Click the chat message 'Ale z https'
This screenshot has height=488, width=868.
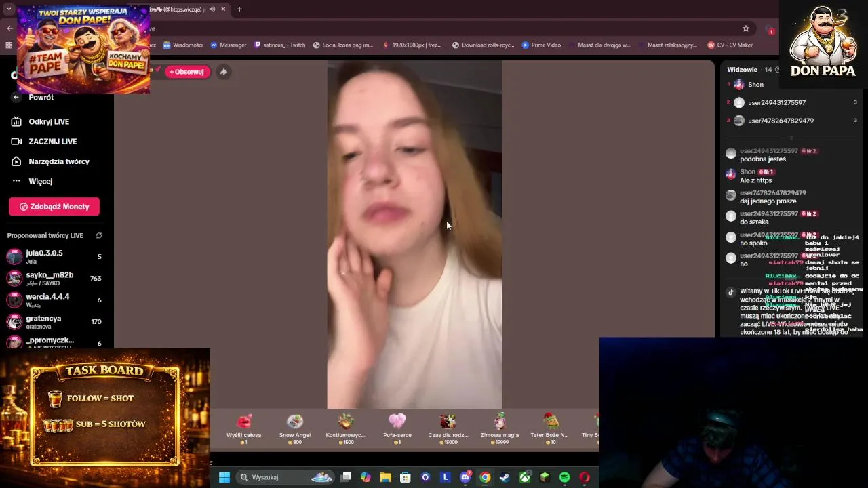[756, 180]
